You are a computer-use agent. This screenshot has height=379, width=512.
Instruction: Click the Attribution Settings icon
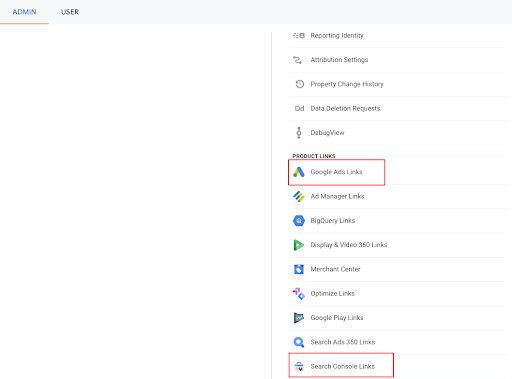click(x=298, y=60)
